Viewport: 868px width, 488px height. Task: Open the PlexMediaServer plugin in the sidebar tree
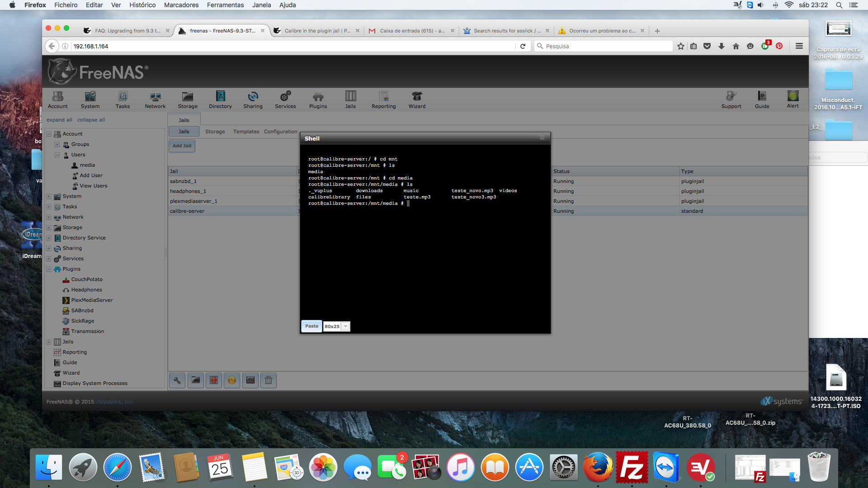(92, 300)
